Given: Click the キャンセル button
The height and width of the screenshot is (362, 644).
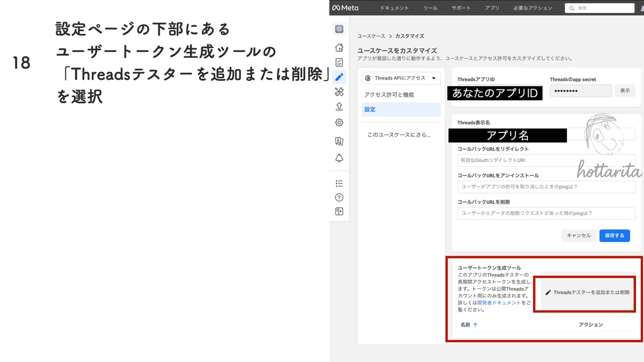Looking at the screenshot, I should pyautogui.click(x=579, y=235).
